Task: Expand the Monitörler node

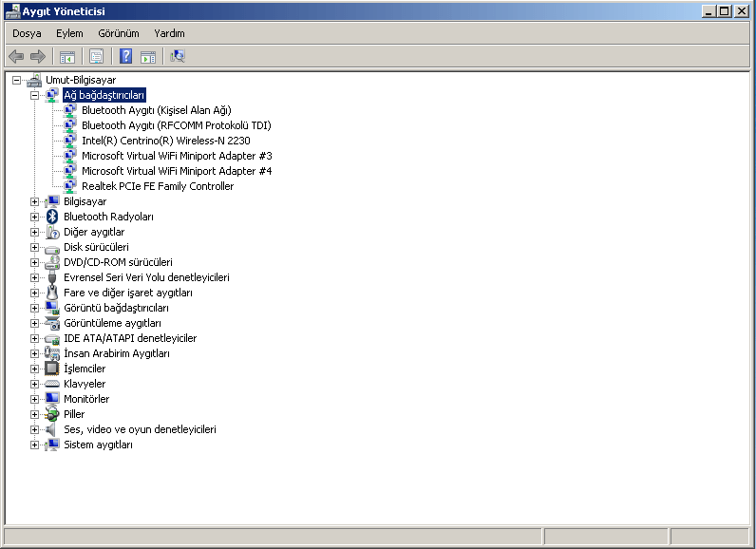Action: coord(35,399)
